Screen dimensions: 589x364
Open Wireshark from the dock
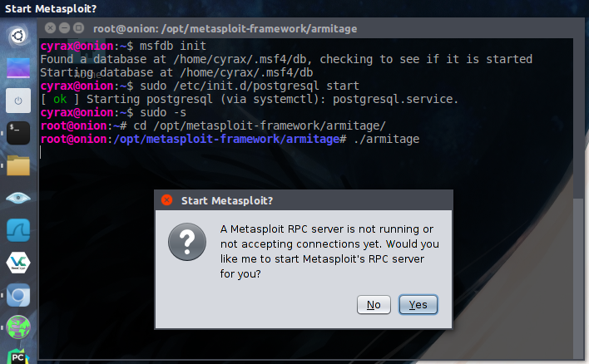click(x=18, y=230)
